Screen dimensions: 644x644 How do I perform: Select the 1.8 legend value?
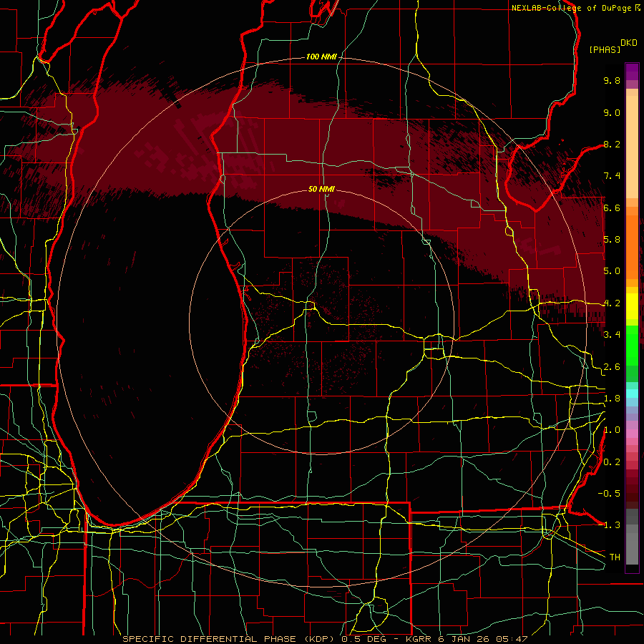pyautogui.click(x=612, y=399)
